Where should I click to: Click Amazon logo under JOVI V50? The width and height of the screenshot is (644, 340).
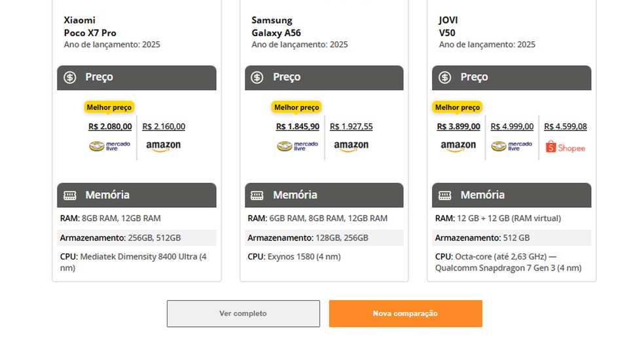tap(458, 146)
